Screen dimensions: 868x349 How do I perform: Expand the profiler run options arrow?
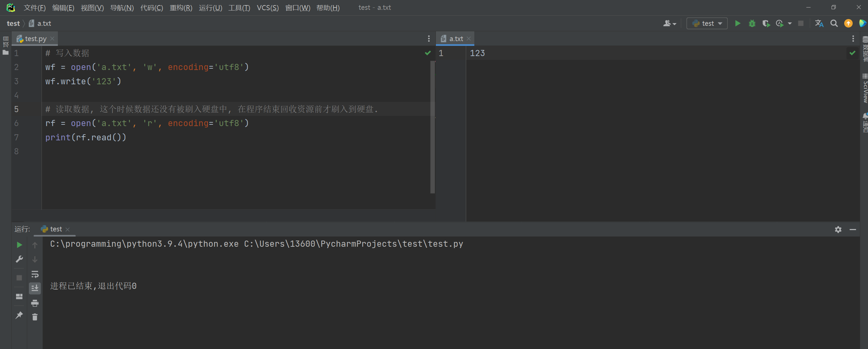click(x=790, y=23)
